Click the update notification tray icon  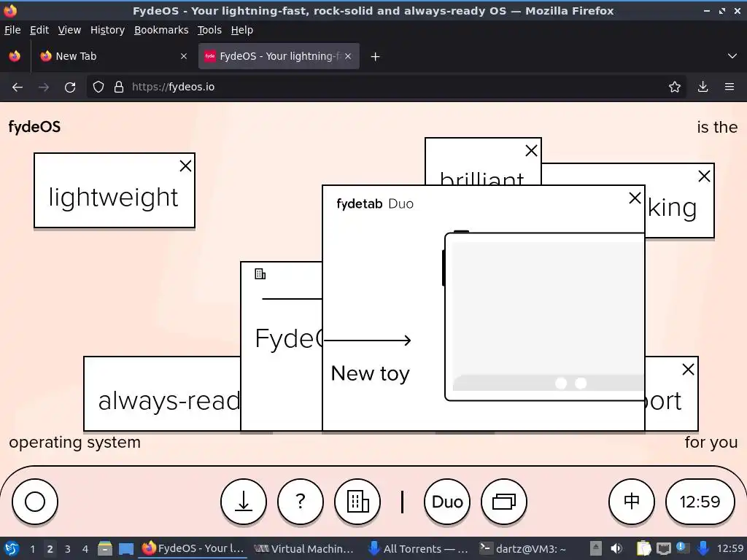683,548
